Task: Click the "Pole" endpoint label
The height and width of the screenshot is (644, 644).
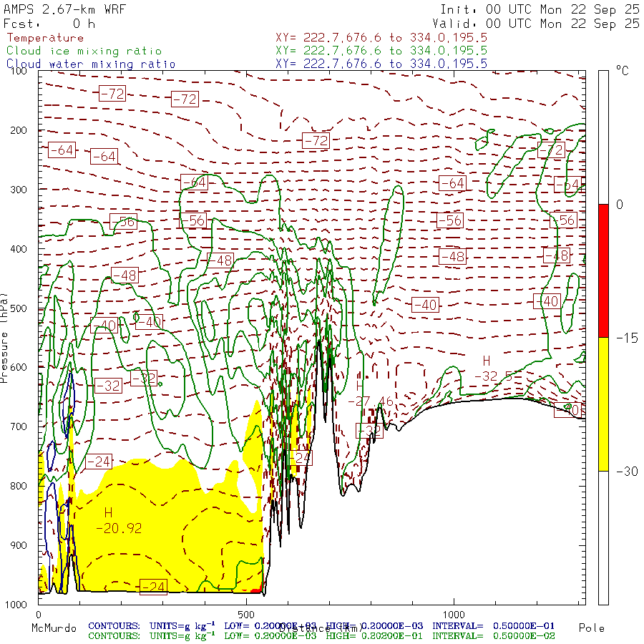Action: tap(592, 628)
